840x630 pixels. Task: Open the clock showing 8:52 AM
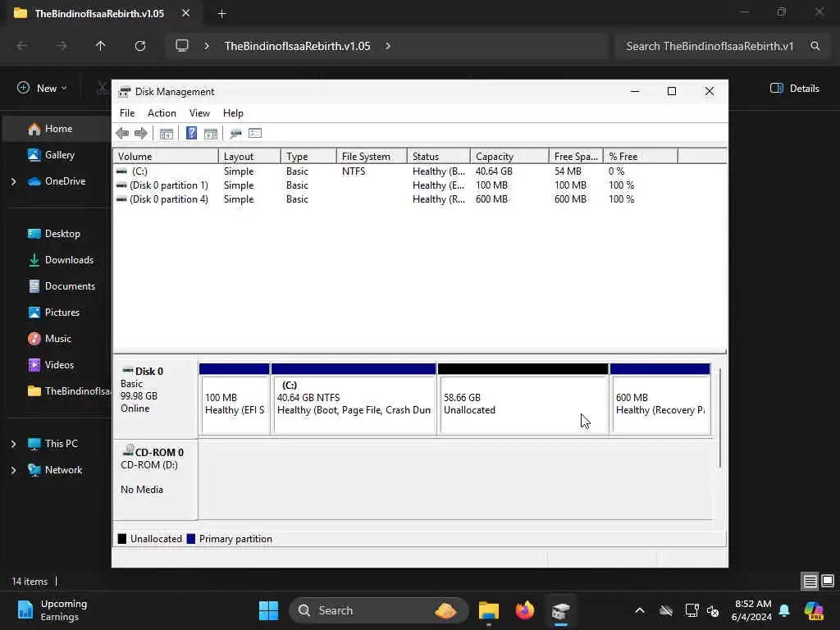(752, 610)
